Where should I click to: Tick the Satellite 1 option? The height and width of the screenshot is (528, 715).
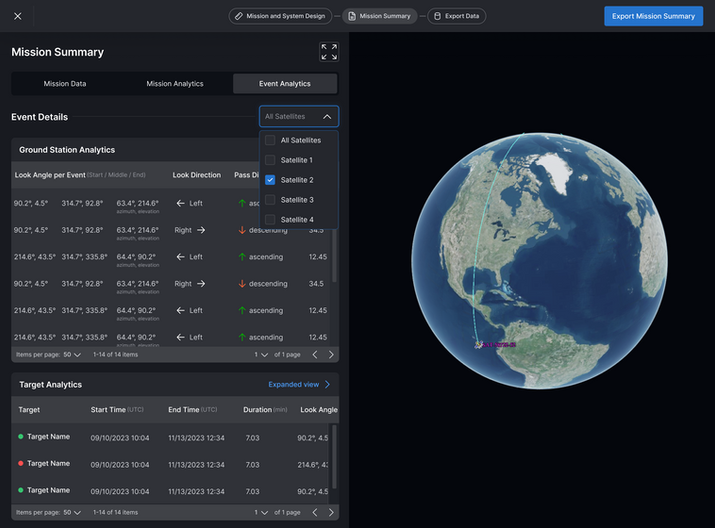270,160
